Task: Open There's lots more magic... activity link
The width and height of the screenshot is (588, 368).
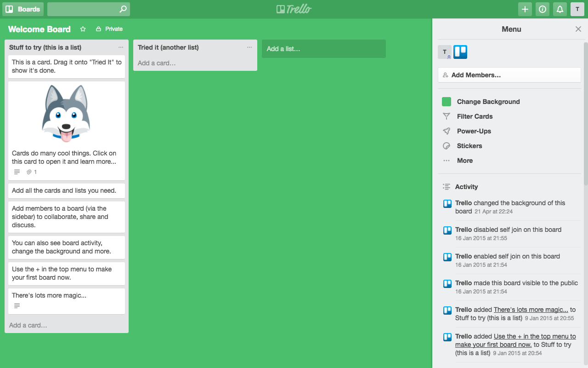Action: pos(531,310)
